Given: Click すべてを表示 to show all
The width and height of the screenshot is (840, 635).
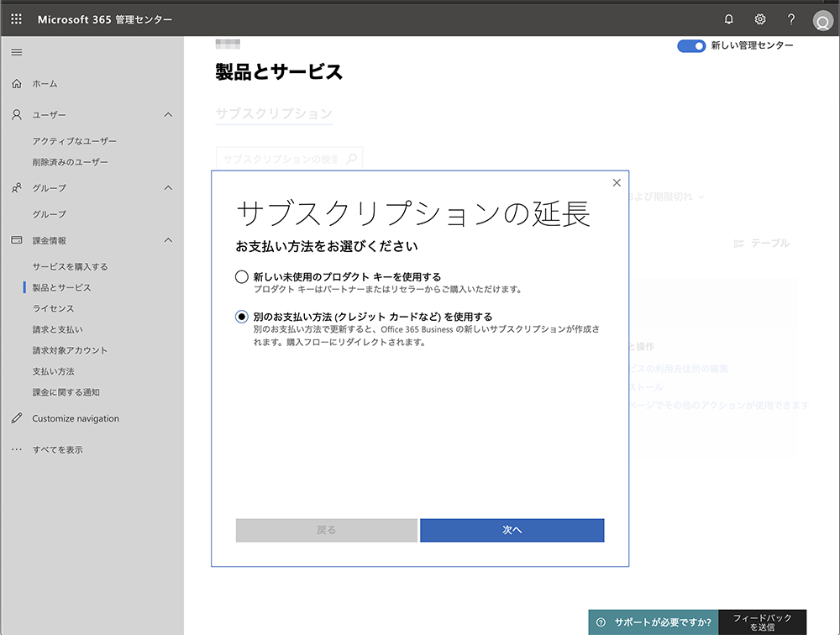Looking at the screenshot, I should (57, 449).
